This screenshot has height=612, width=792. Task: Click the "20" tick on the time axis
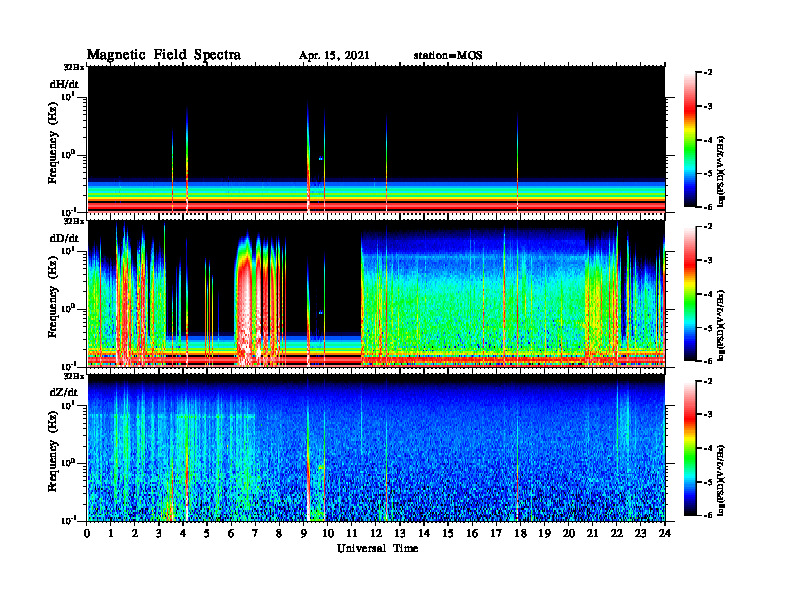tap(568, 533)
